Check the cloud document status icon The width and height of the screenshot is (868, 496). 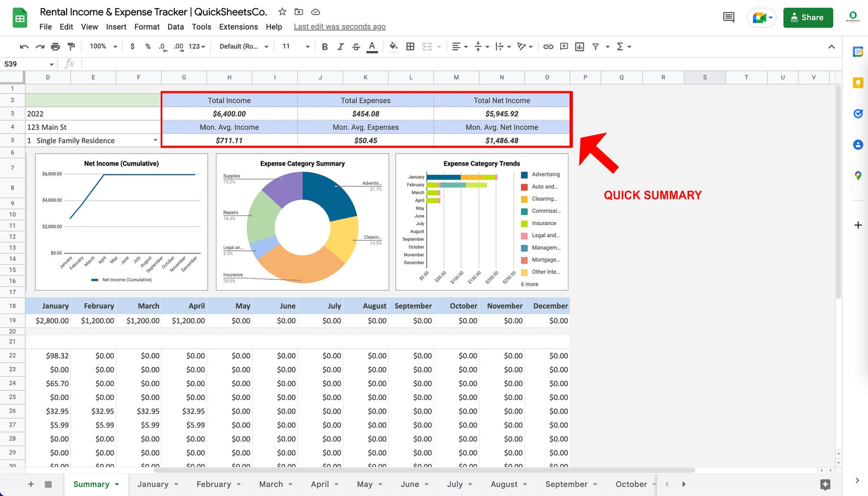point(315,11)
